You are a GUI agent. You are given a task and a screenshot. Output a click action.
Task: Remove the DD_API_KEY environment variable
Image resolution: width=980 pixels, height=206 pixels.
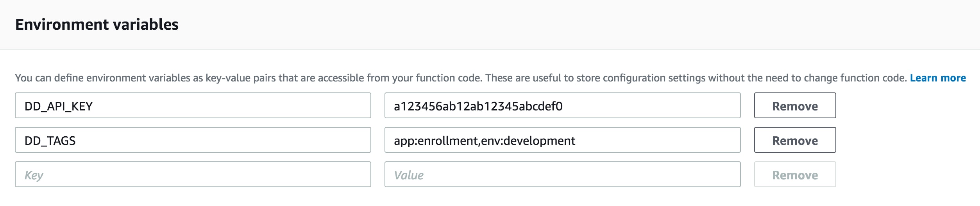[x=794, y=105]
